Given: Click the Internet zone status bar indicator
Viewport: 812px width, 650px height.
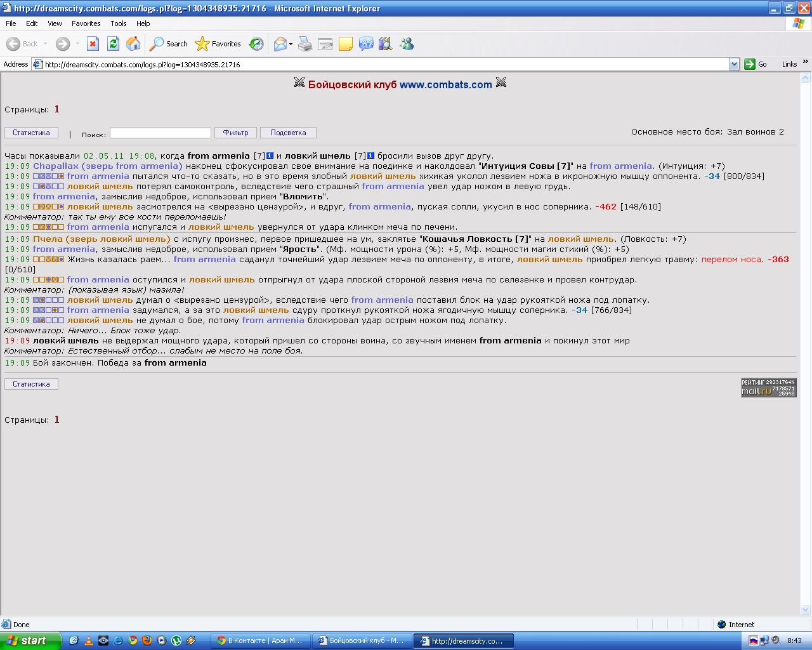Looking at the screenshot, I should tap(736, 625).
